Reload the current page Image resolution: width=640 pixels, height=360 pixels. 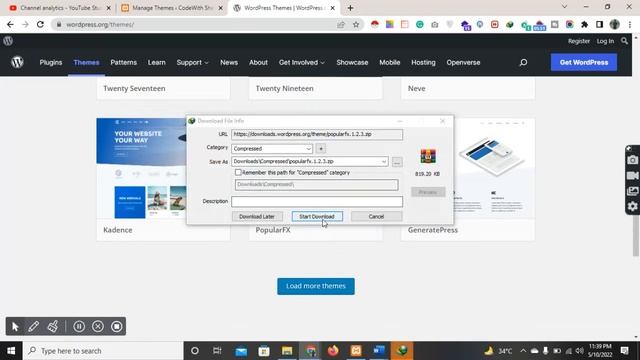[x=40, y=24]
